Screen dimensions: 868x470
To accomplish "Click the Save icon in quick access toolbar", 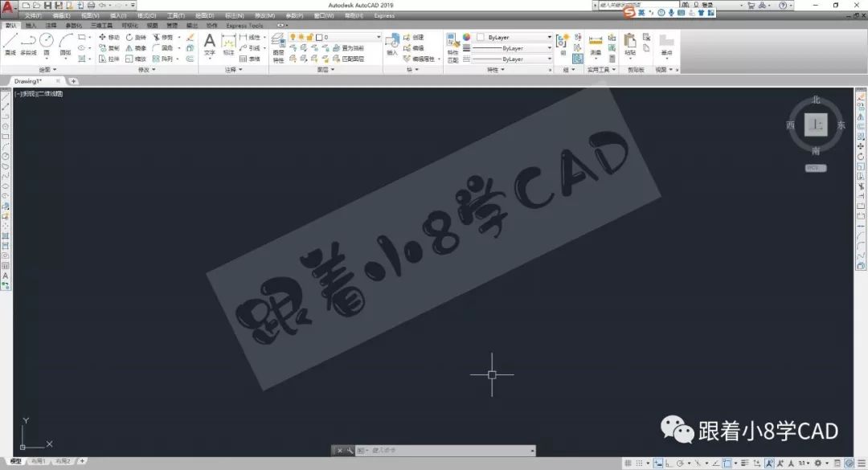I will [x=48, y=6].
